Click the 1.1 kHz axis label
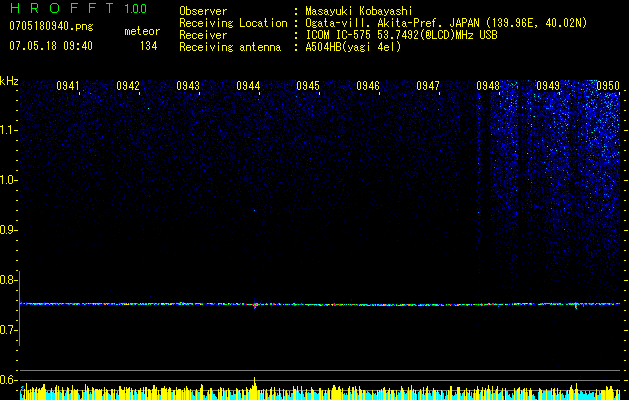Viewport: 629px width, 400px height. tap(8, 130)
